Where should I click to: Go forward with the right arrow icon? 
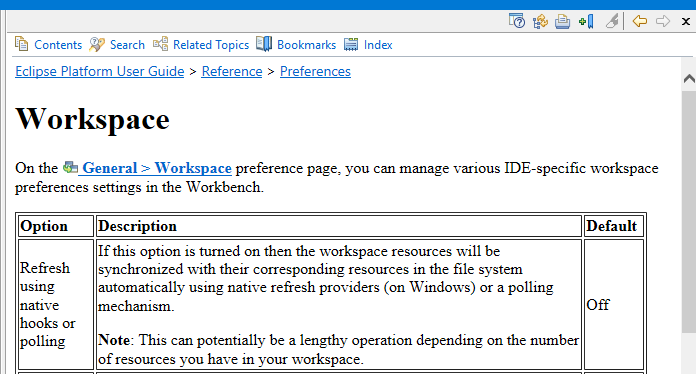tap(663, 21)
